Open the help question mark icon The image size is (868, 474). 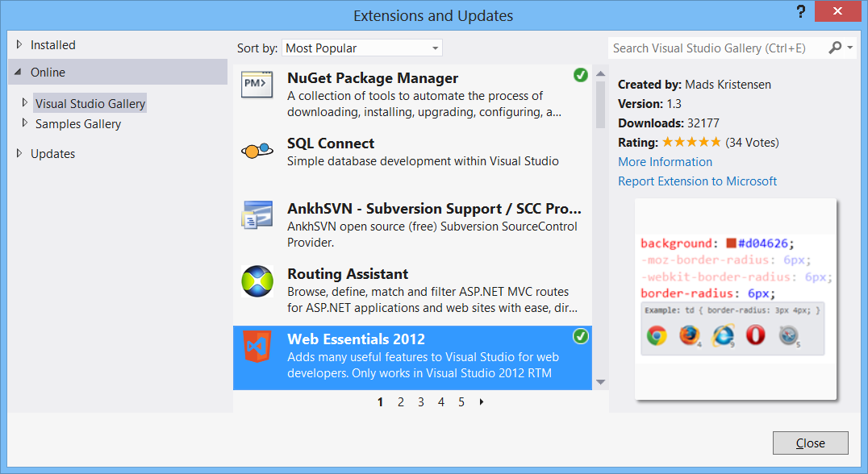pyautogui.click(x=800, y=11)
